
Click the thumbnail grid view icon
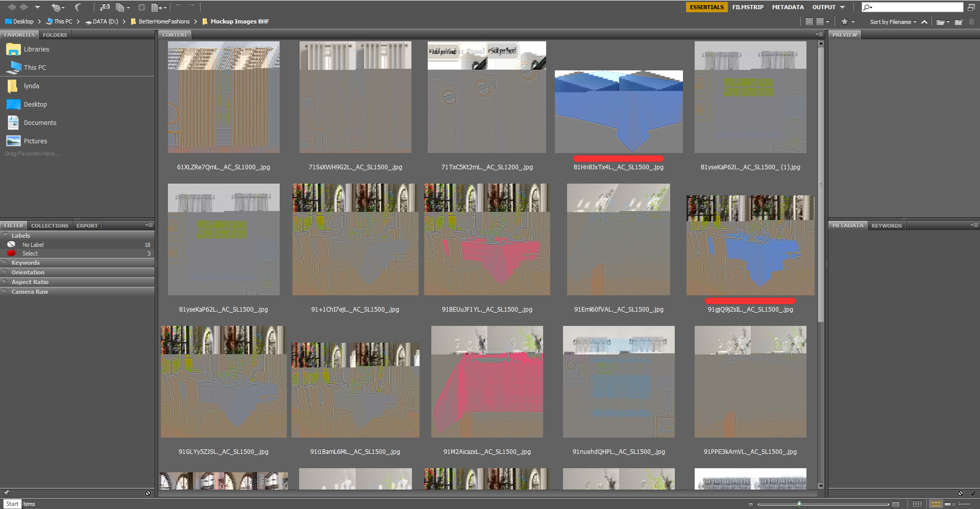click(936, 503)
